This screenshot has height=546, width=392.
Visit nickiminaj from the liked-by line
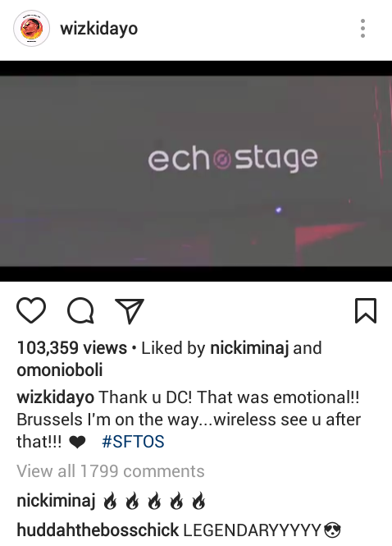tap(249, 348)
